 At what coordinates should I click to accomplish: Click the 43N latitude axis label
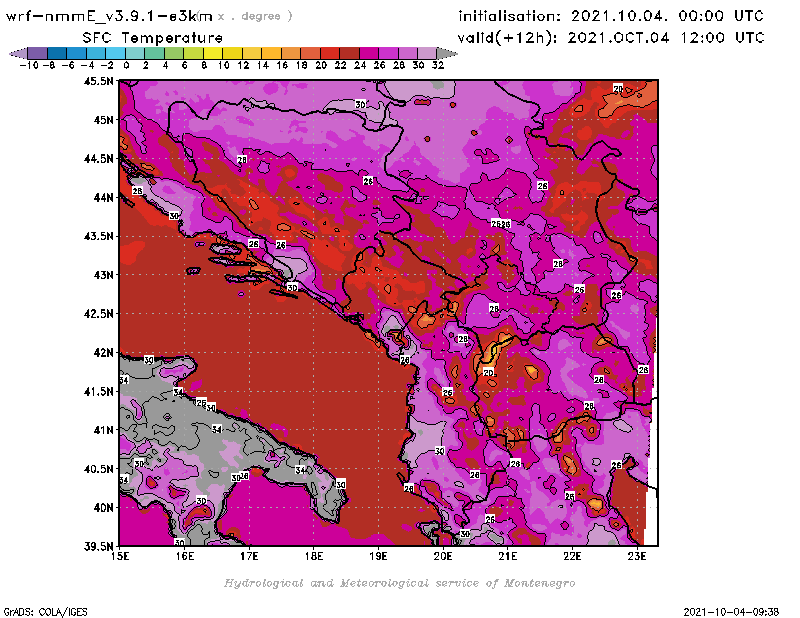click(103, 275)
